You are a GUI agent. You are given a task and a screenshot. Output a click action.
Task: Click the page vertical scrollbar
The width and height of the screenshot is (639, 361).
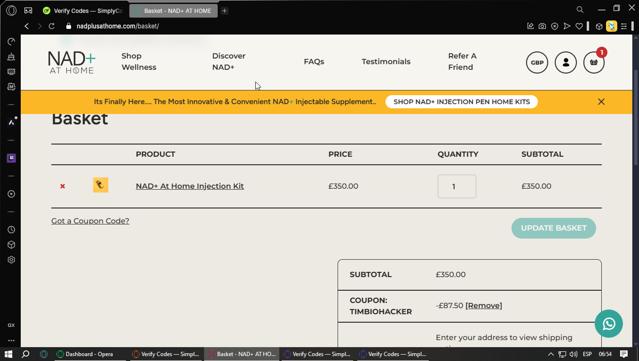[635, 118]
